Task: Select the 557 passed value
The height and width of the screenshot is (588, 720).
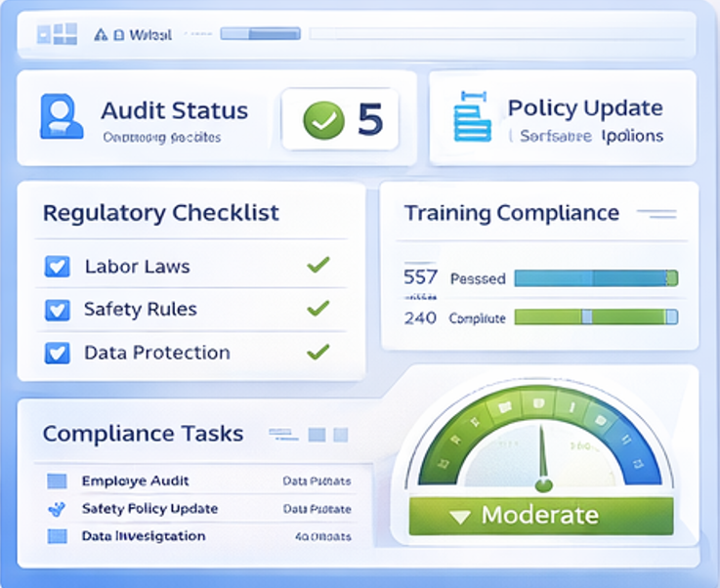Action: pos(421,277)
